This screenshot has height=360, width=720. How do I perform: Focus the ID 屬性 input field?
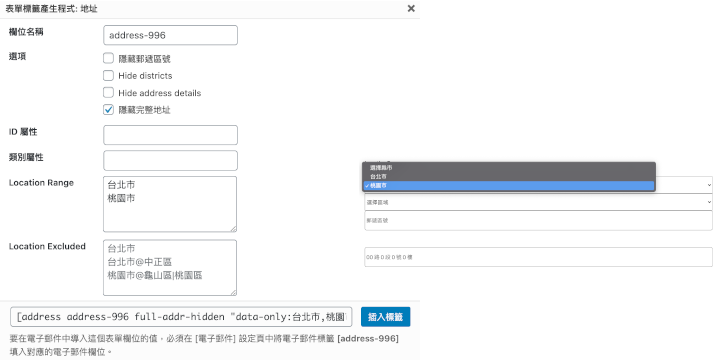170,135
